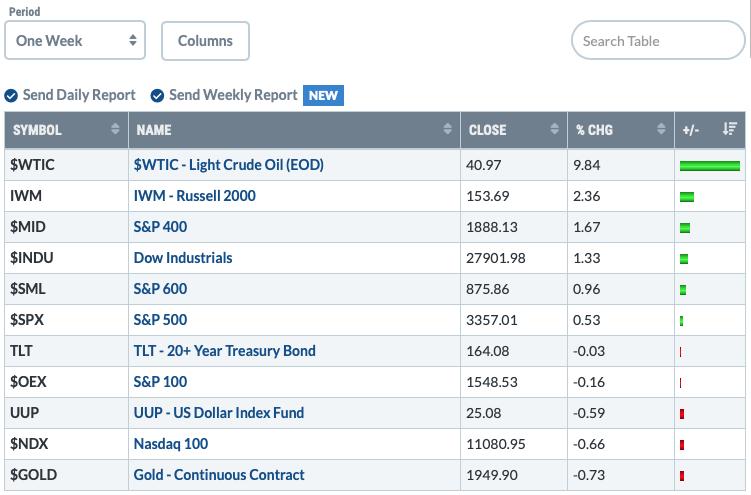Click close value 11080.95
The width and height of the screenshot is (751, 495).
[x=496, y=444]
